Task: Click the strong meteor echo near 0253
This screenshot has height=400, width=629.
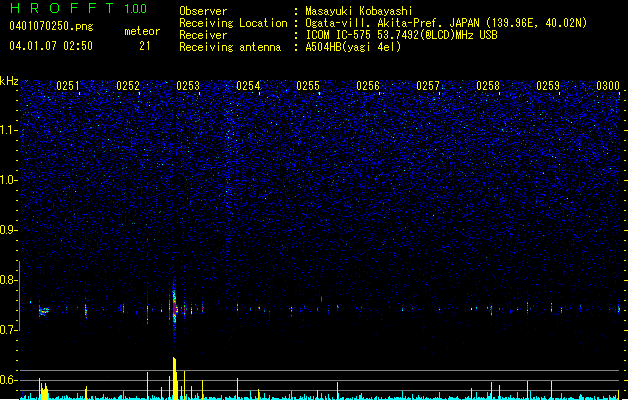Action: [174, 309]
